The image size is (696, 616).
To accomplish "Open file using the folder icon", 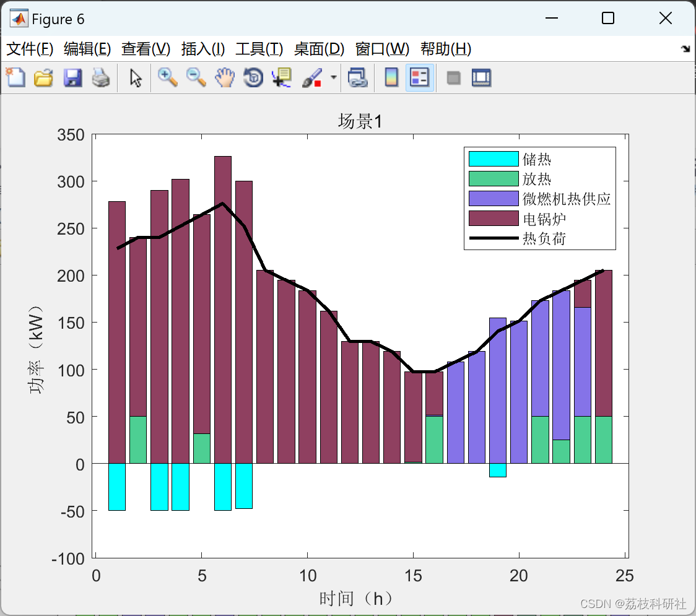I will (43, 77).
